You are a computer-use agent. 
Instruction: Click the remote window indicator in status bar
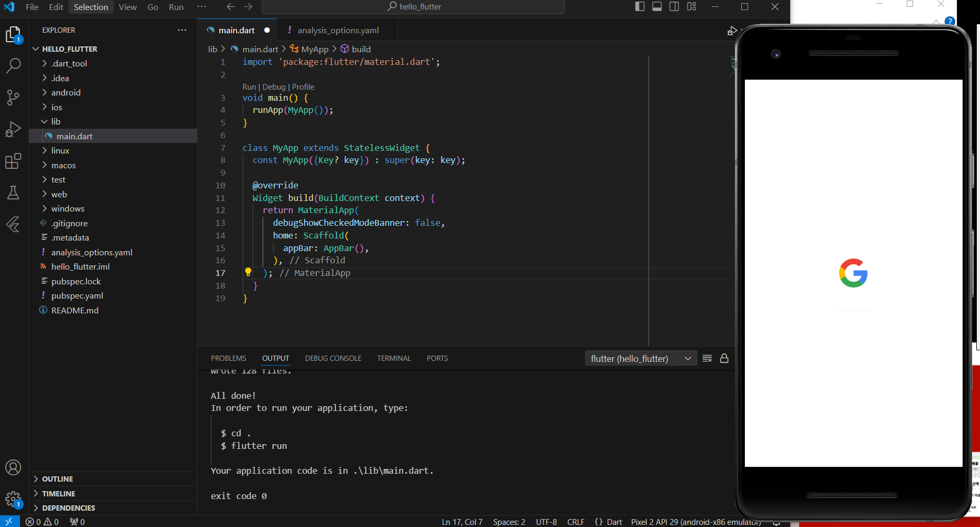click(x=9, y=522)
